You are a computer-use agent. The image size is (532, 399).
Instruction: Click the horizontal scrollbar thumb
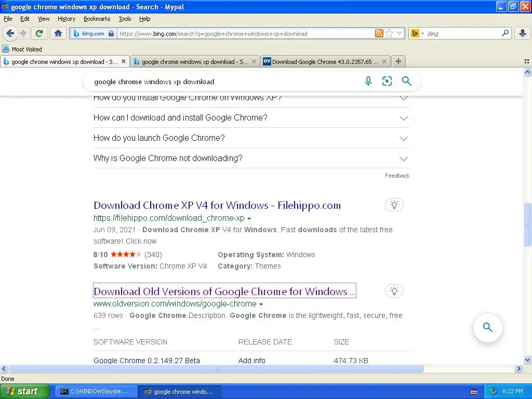(216, 369)
